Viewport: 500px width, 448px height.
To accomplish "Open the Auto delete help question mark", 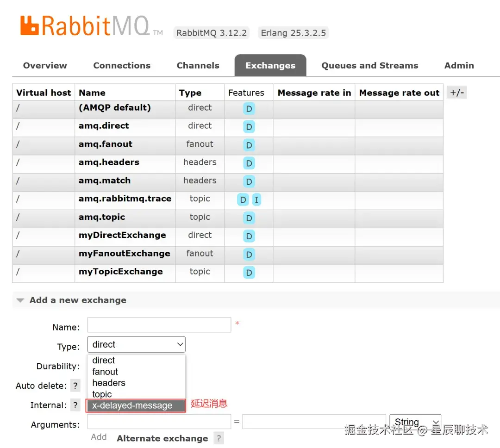I will click(x=75, y=386).
